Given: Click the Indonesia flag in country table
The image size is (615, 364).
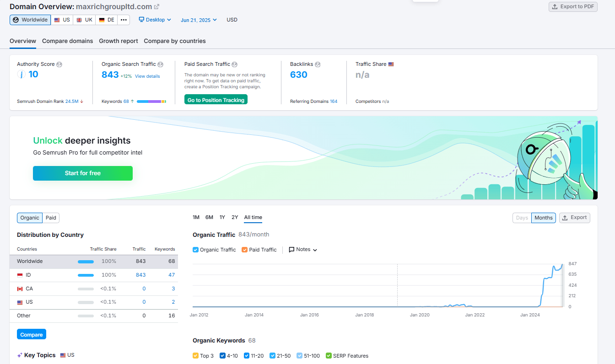Looking at the screenshot, I should [x=20, y=275].
